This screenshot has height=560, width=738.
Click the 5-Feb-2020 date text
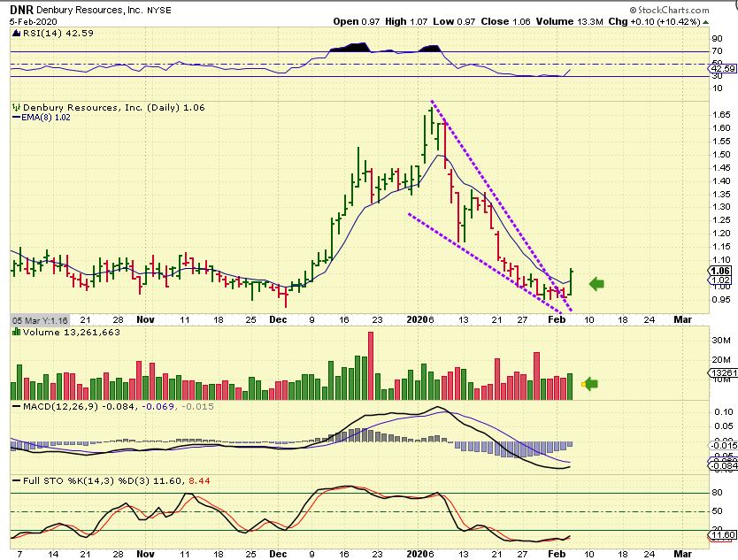[33, 21]
